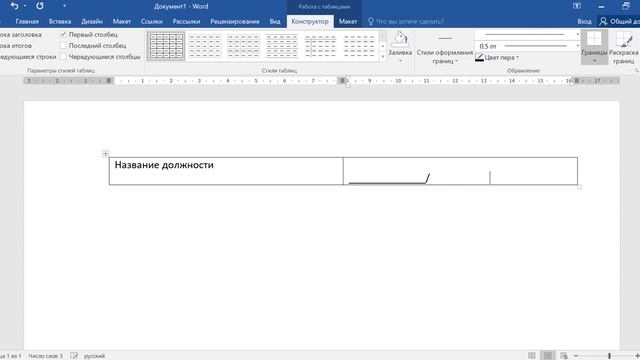Switch to Print Layout view icon
The width and height of the screenshot is (640, 360).
point(548,356)
